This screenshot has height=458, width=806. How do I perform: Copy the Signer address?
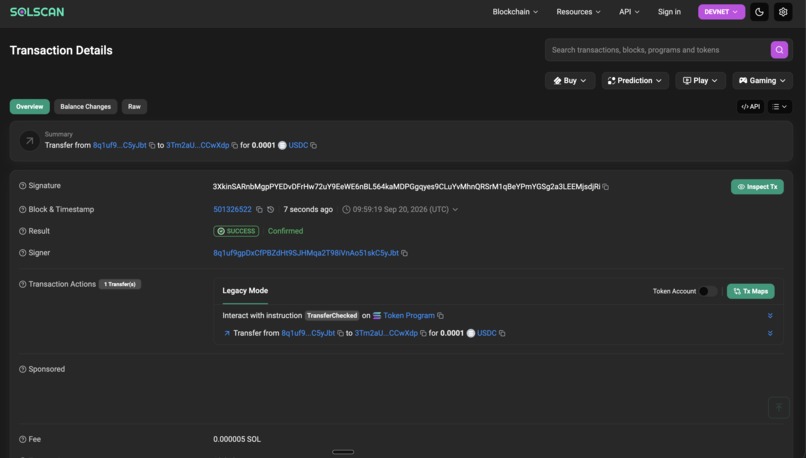[x=405, y=253]
